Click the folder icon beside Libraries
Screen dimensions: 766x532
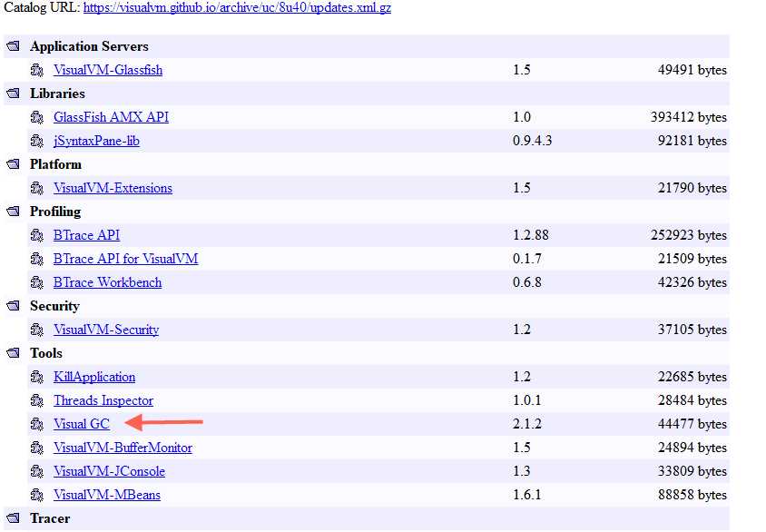coord(14,94)
